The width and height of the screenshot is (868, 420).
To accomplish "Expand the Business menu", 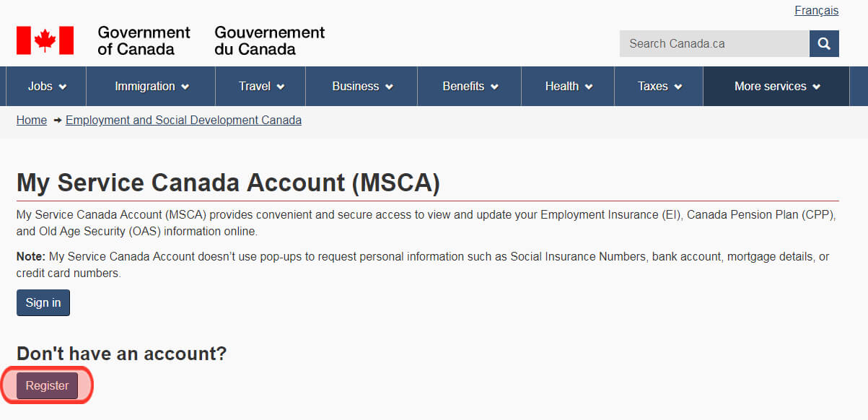I will click(x=361, y=86).
